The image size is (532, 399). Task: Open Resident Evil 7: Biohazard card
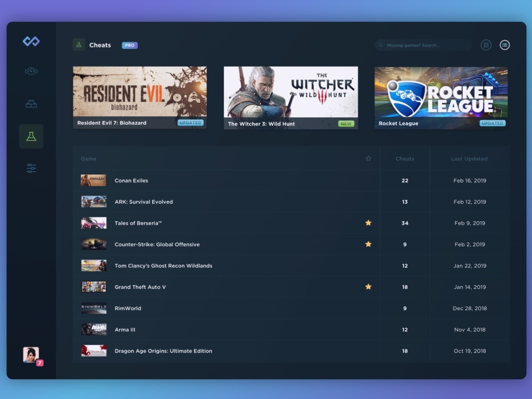pyautogui.click(x=140, y=97)
